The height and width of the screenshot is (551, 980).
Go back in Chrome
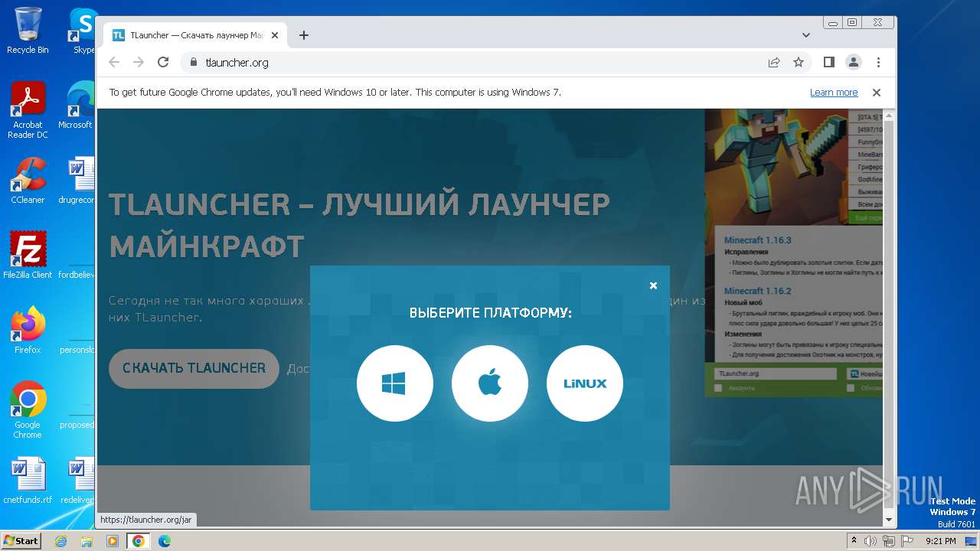click(114, 63)
